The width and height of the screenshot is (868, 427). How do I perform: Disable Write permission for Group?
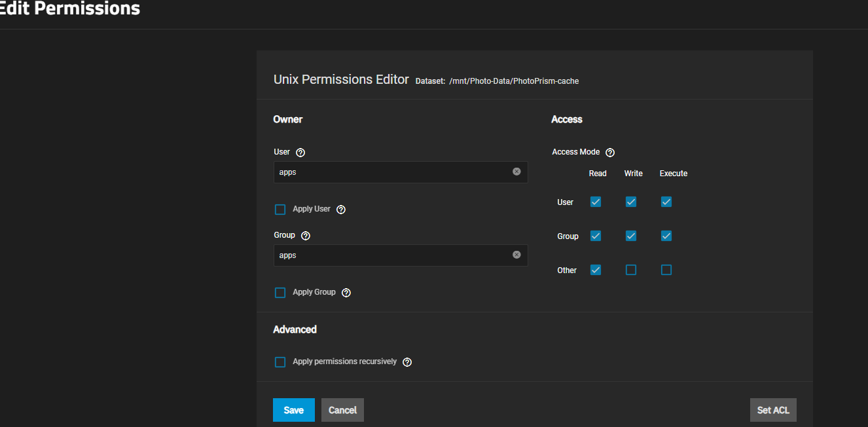pyautogui.click(x=631, y=236)
